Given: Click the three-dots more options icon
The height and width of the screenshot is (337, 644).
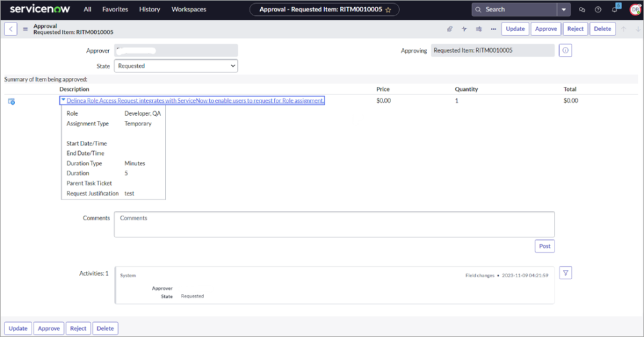Looking at the screenshot, I should click(x=493, y=29).
